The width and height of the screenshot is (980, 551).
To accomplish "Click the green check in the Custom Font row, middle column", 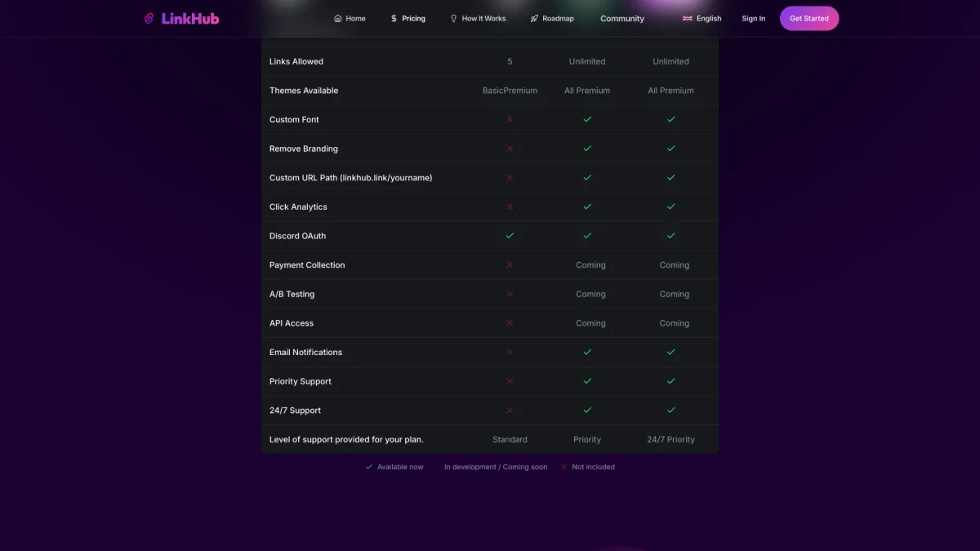I will click(x=587, y=119).
